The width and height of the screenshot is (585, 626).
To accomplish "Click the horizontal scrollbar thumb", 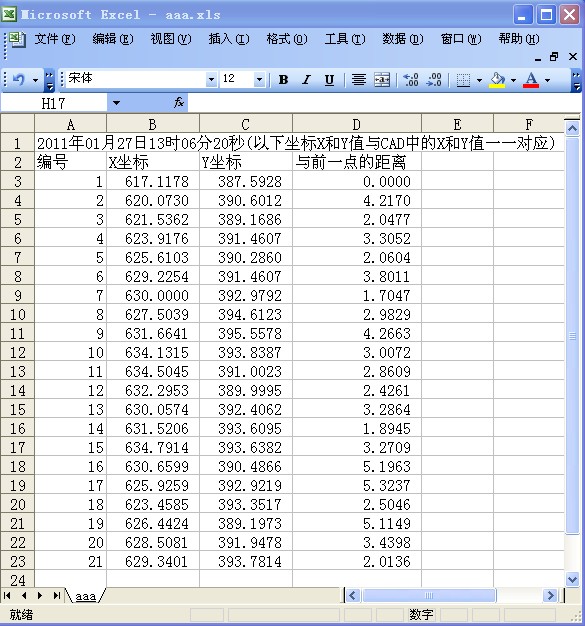I will tap(429, 596).
